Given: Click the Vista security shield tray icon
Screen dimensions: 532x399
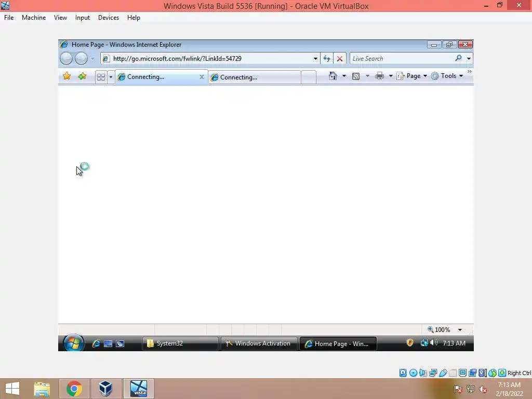Looking at the screenshot, I should 410,343.
